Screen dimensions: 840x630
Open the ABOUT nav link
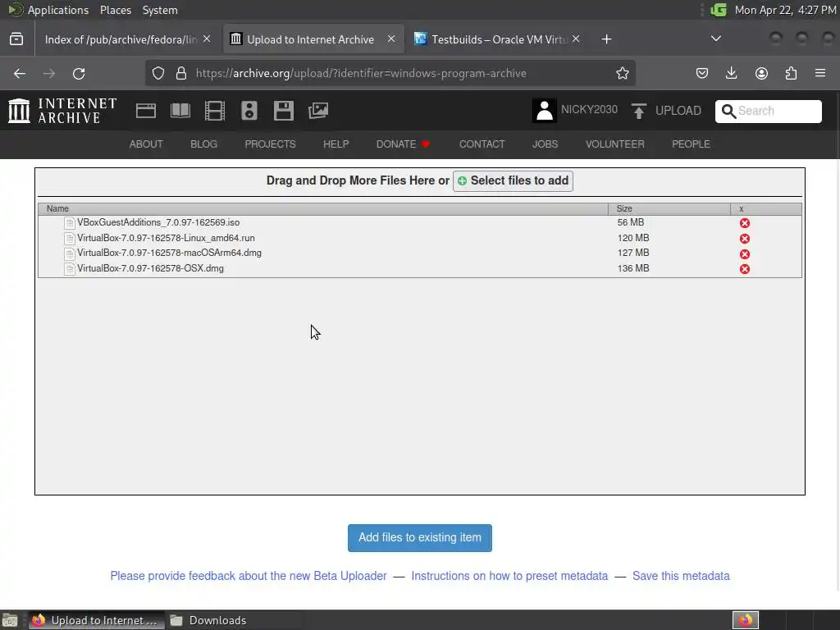[146, 144]
